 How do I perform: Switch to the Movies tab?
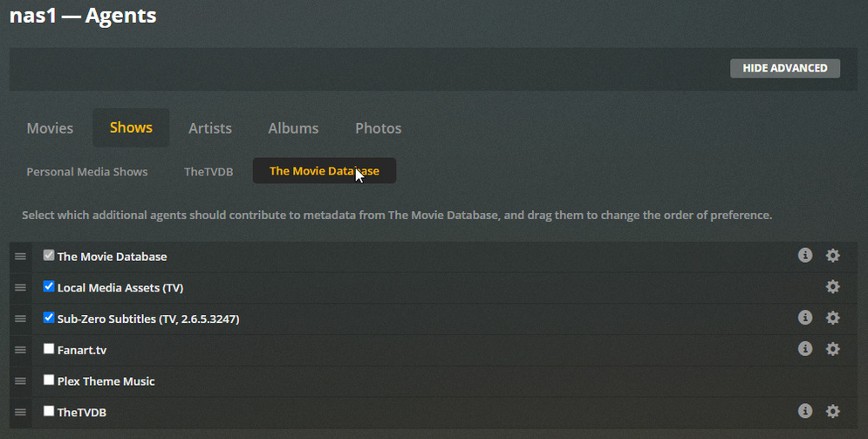click(x=50, y=128)
